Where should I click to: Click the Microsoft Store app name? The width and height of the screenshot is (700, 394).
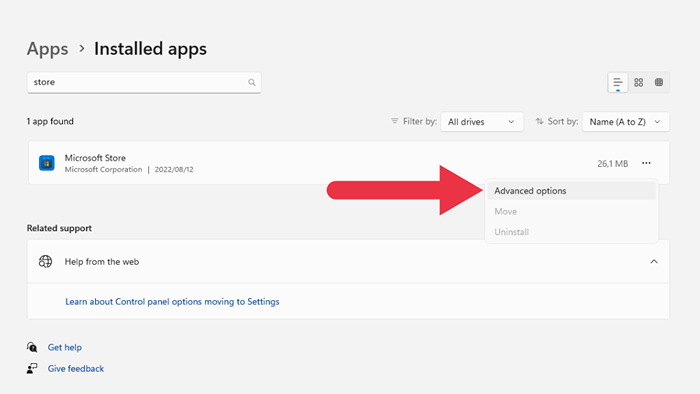(95, 158)
